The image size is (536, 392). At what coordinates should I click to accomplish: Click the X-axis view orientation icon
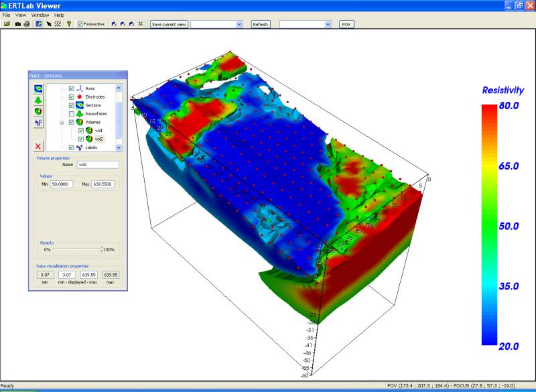coord(114,24)
